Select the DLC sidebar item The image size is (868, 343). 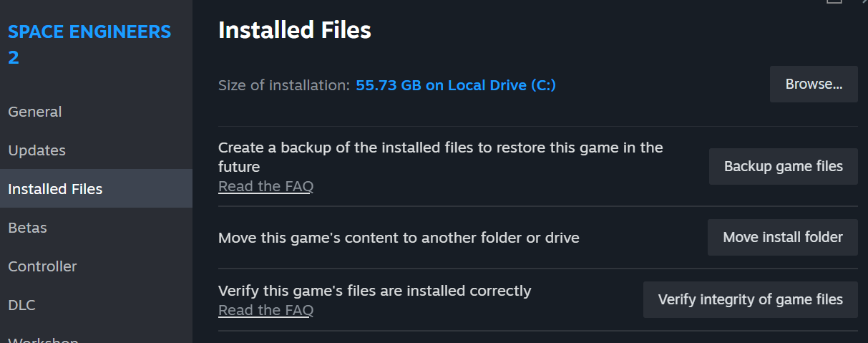tap(21, 305)
